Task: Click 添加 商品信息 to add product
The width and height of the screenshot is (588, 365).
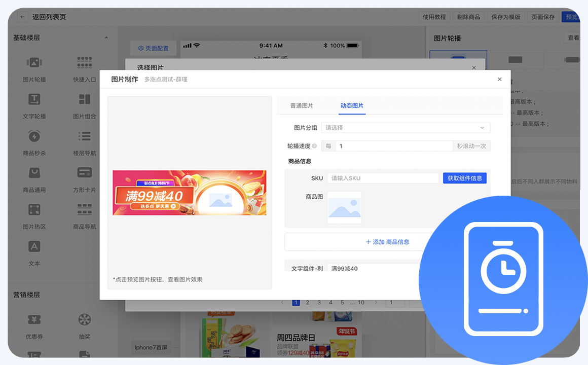Action: click(387, 242)
